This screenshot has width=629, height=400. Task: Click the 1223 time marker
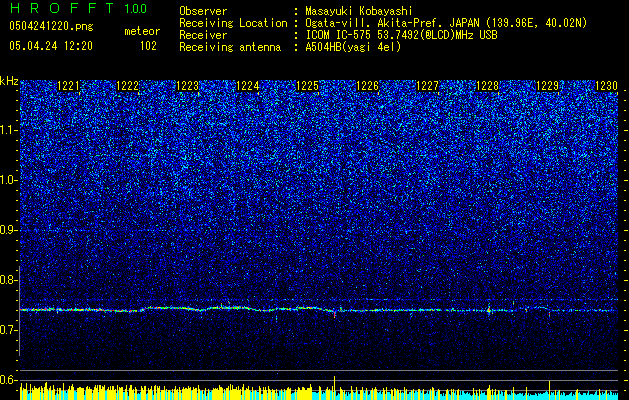188,86
